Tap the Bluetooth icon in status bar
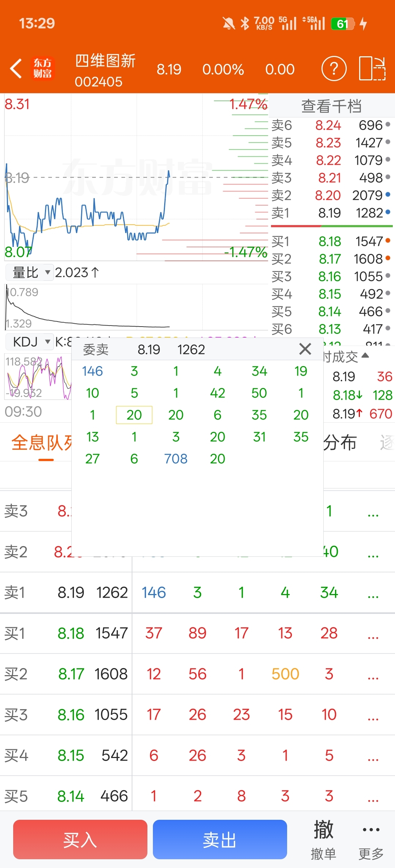395x868 pixels. click(x=245, y=24)
